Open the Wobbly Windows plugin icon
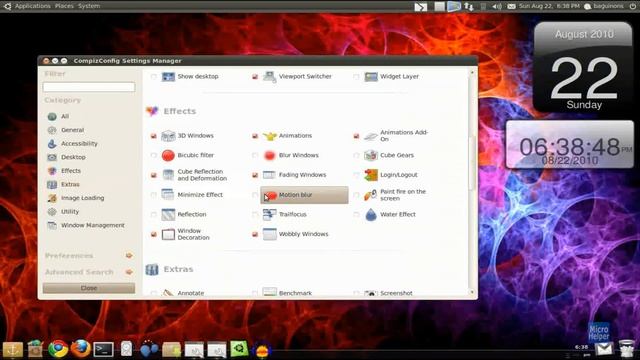 [269, 234]
